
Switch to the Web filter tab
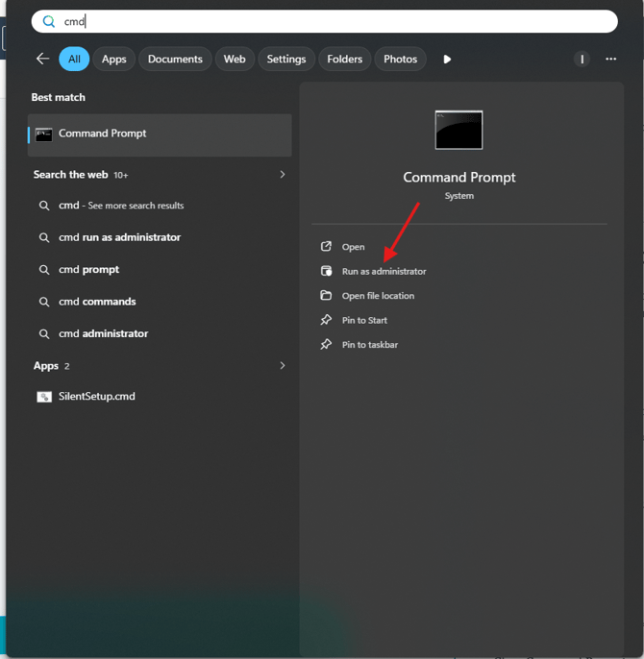pos(235,59)
